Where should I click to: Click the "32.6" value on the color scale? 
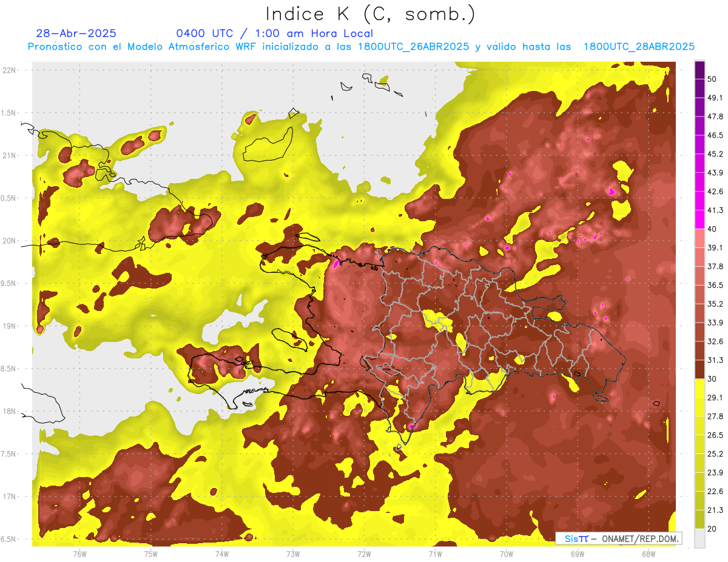pos(715,341)
